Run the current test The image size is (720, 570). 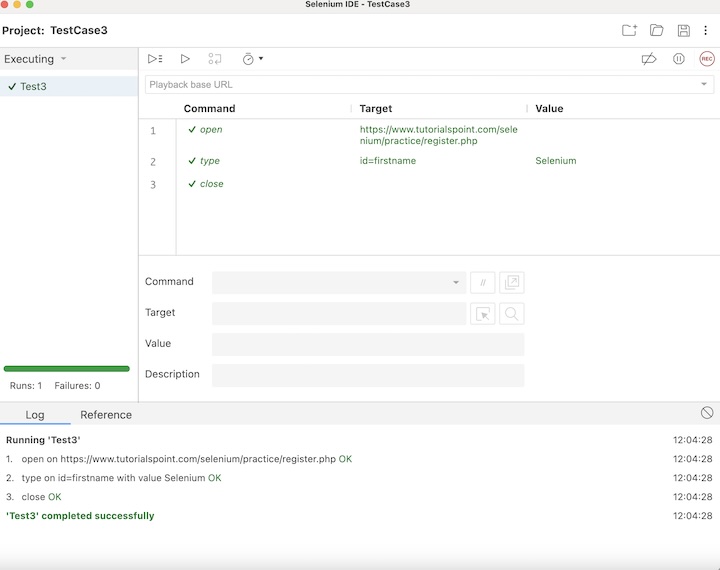[185, 59]
